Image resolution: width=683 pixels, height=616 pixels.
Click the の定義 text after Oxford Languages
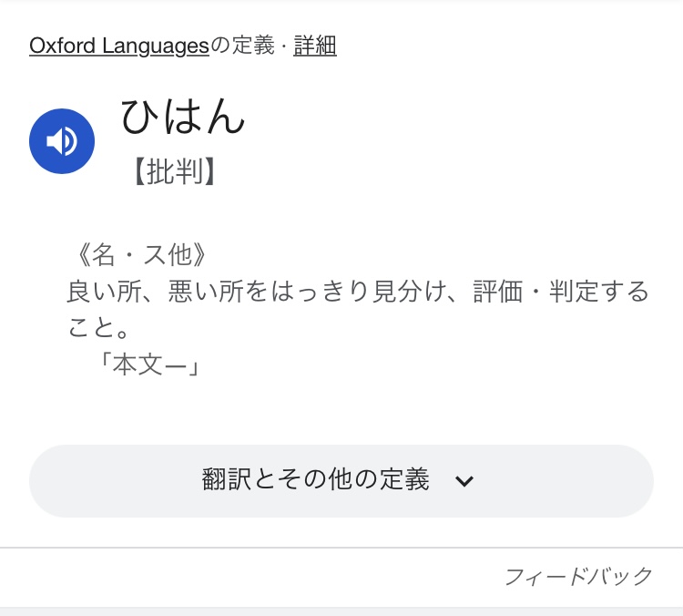click(x=242, y=46)
